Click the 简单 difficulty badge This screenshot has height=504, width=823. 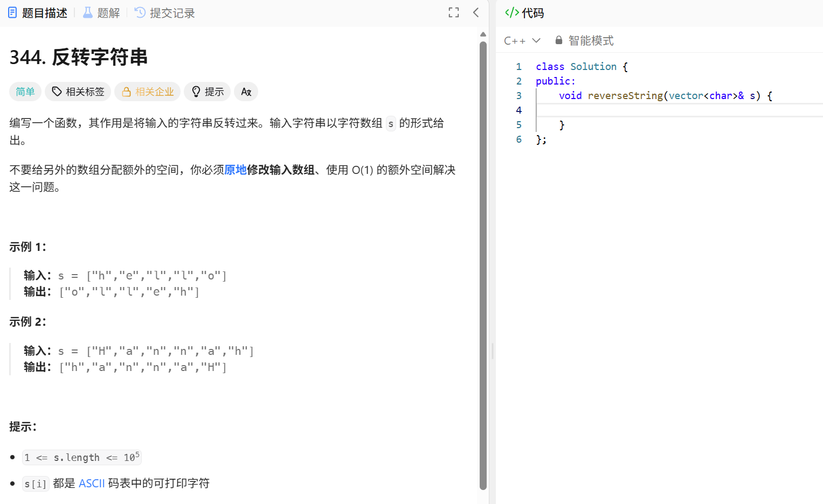click(x=25, y=92)
